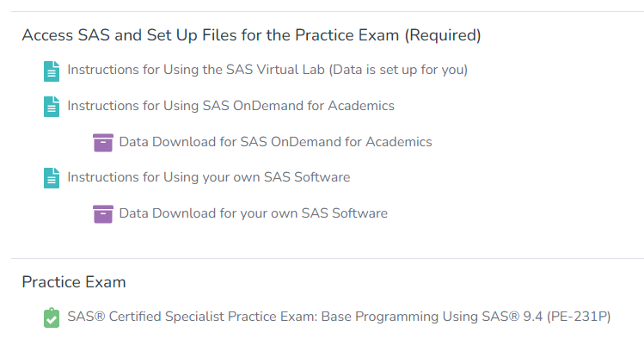
Task: Click the '(Required)' label in the section heading
Action: [x=442, y=35]
